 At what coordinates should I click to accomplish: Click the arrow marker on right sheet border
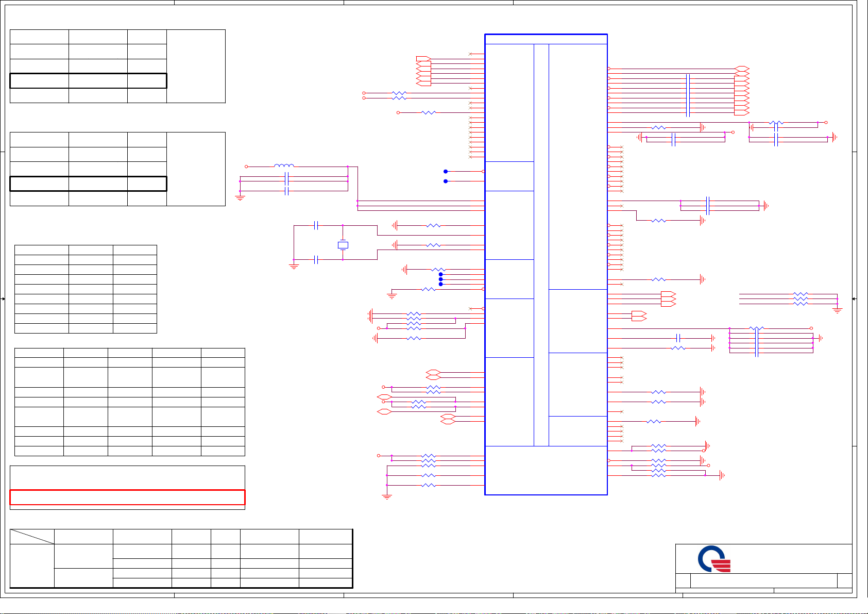pos(854,299)
